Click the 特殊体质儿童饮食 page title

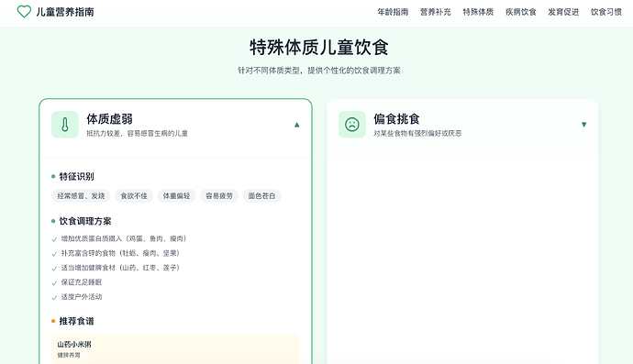tap(319, 48)
